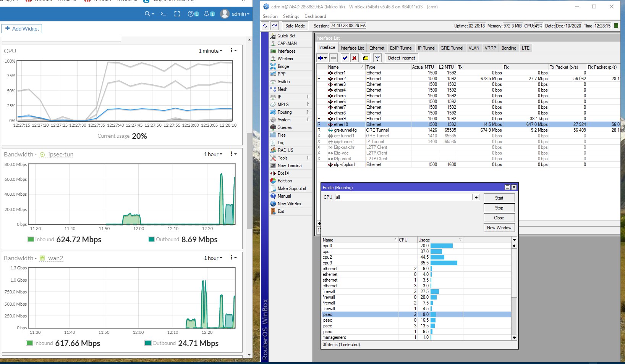Screen dimensions: 625x364
Task: Open wan2 bandwidth widget options menu
Action: [x=233, y=258]
